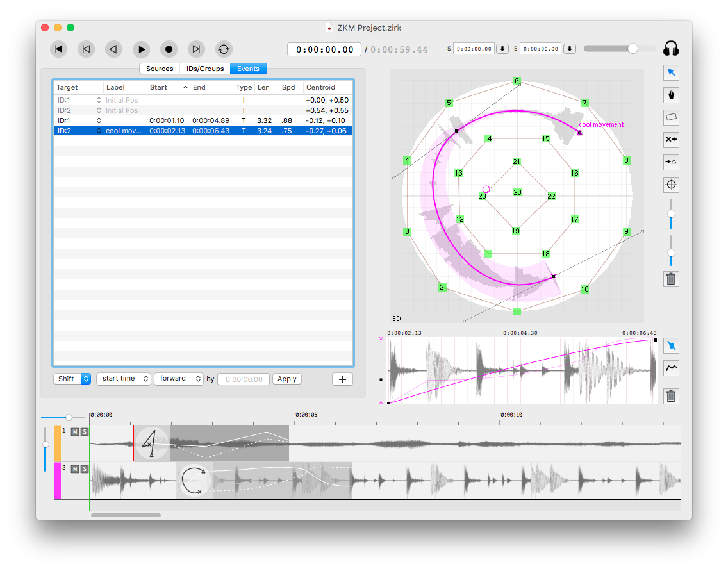This screenshot has height=571, width=728.
Task: Click the shift amount time field
Action: click(244, 379)
